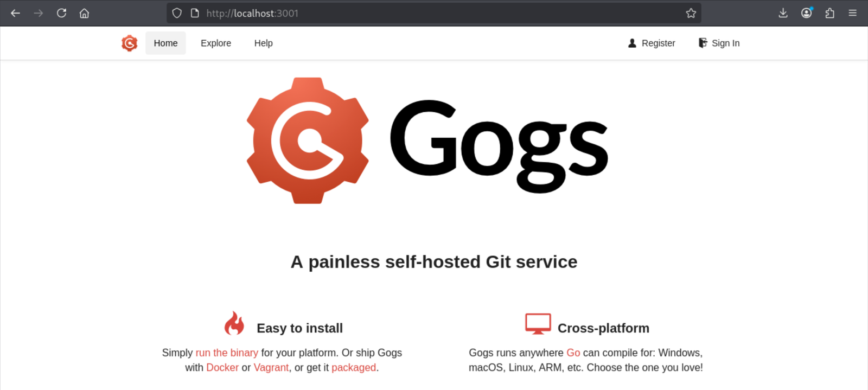Image resolution: width=868 pixels, height=390 pixels.
Task: Click the page info icon in address bar
Action: (x=195, y=13)
